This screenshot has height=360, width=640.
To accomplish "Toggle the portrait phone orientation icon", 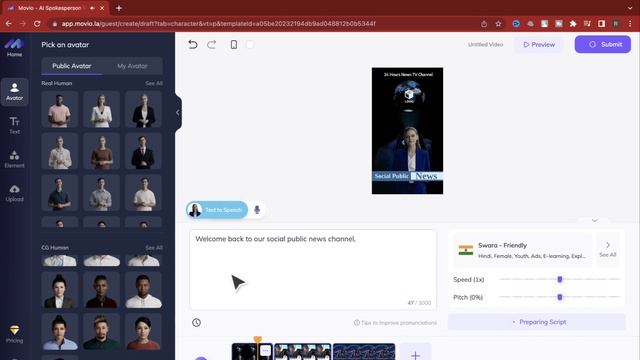I will pos(234,44).
